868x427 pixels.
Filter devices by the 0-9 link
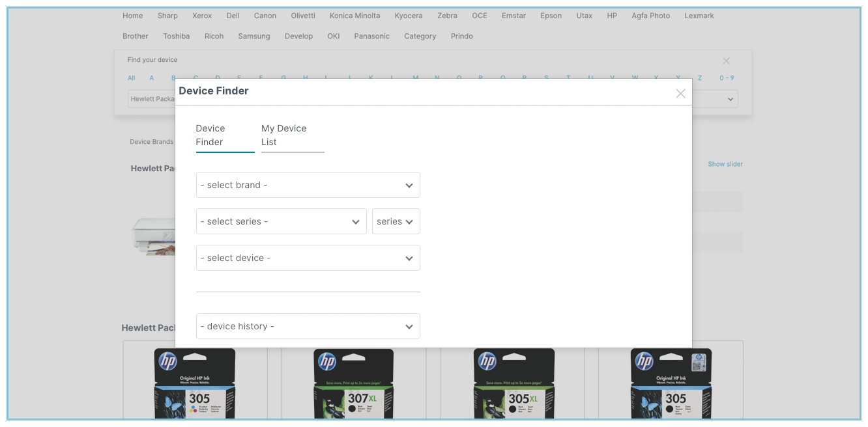727,78
